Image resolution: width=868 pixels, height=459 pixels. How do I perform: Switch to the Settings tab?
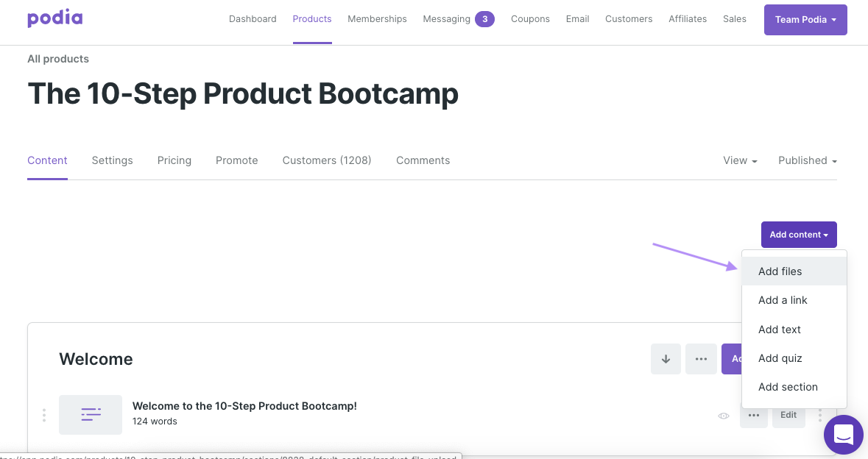coord(112,160)
